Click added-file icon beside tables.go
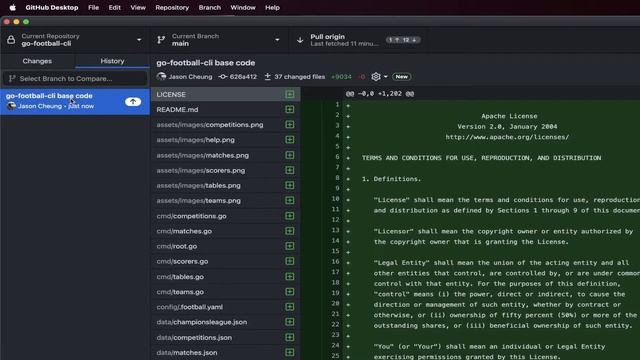 [290, 277]
